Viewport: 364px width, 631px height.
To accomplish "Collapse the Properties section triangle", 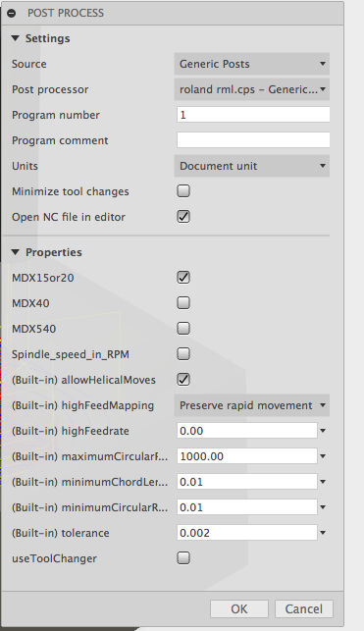I will (16, 252).
